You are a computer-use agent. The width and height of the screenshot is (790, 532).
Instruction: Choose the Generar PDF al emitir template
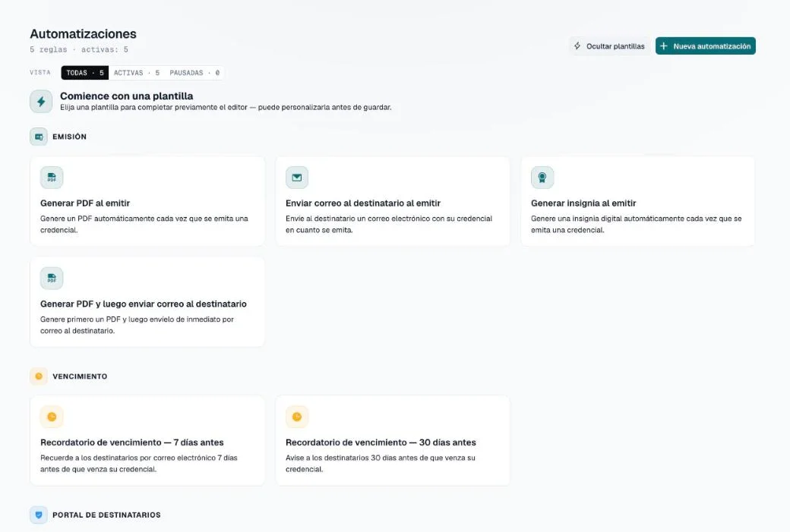(x=147, y=201)
